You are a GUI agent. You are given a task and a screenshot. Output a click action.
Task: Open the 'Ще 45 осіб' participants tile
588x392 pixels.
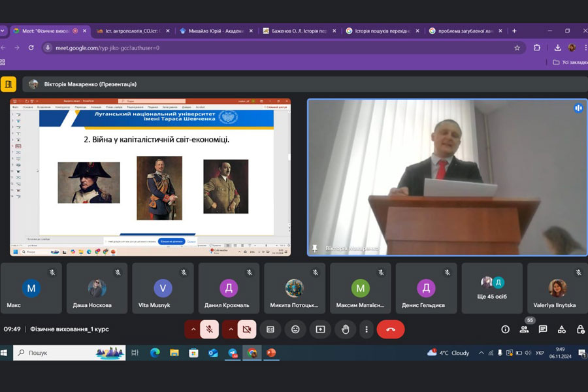tap(492, 288)
